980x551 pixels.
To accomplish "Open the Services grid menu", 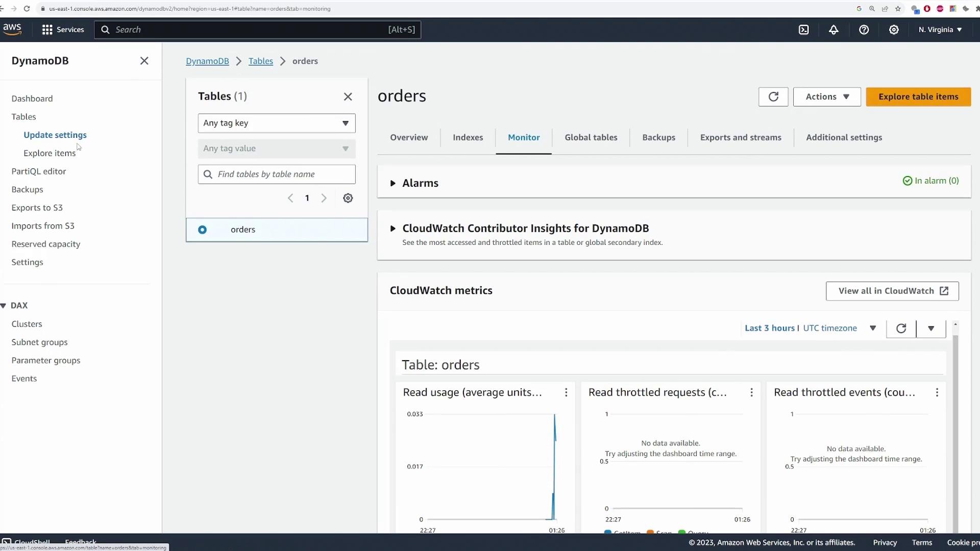I will [x=62, y=30].
